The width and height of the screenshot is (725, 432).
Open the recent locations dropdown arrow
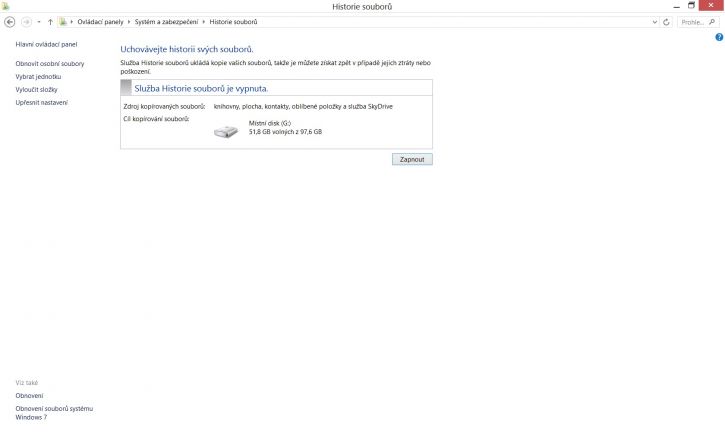[39, 22]
